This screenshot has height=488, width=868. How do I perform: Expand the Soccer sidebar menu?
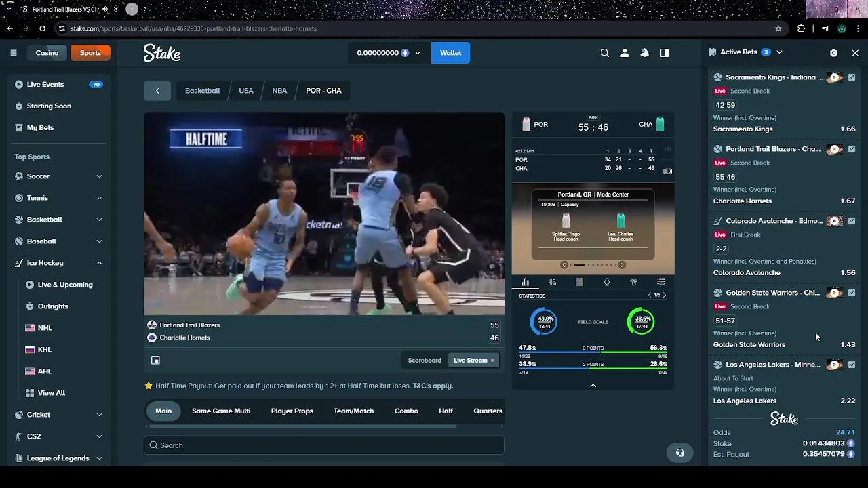[99, 176]
